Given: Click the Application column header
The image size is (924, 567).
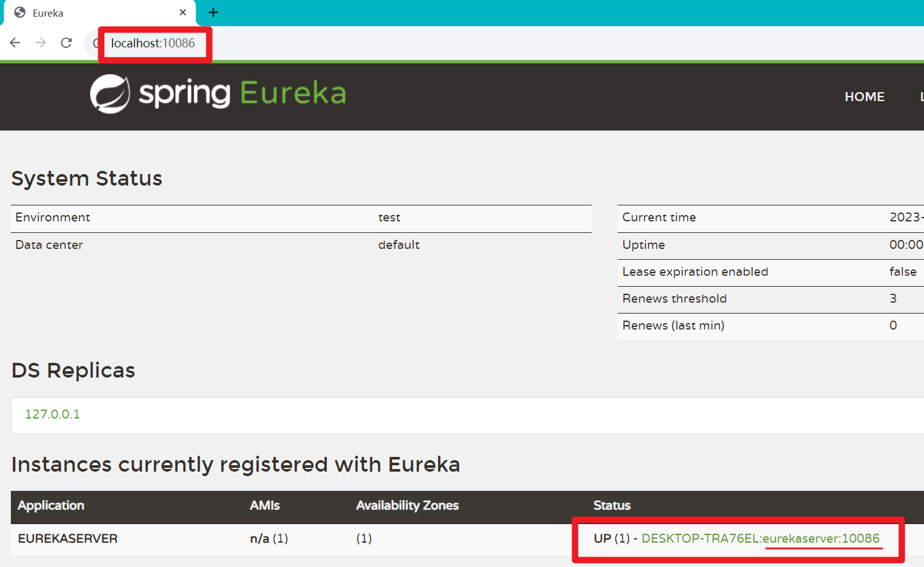Looking at the screenshot, I should (x=51, y=506).
